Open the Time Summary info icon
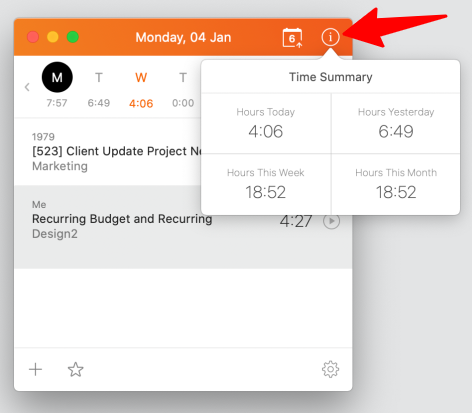Viewport: 472px width, 413px height. click(x=330, y=37)
